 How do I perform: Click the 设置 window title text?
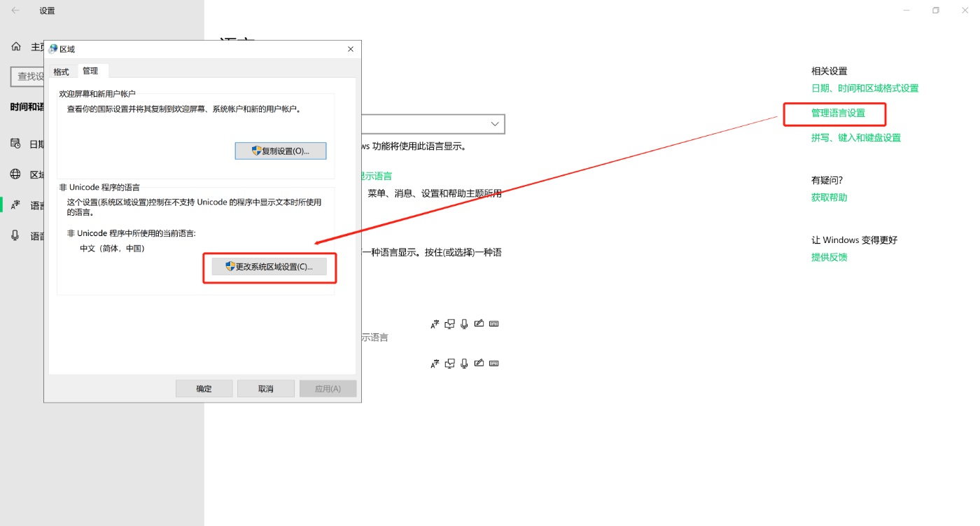(x=47, y=11)
